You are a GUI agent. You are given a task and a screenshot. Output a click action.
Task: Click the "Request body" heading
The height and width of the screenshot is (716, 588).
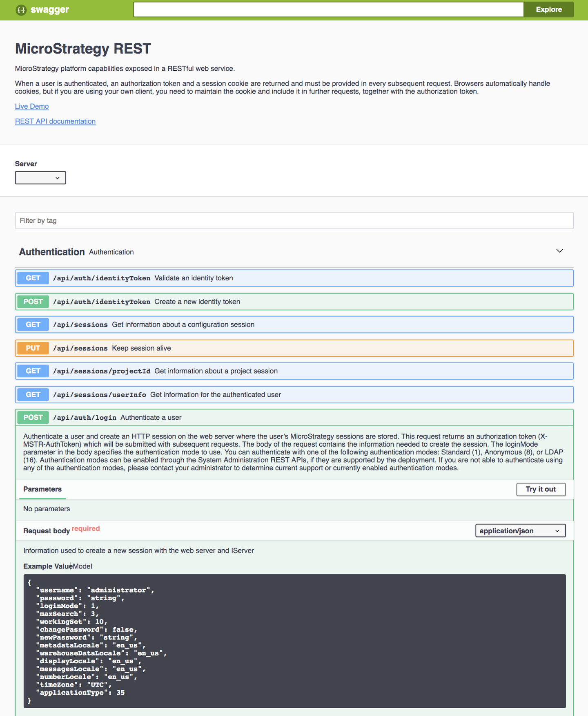(x=47, y=531)
